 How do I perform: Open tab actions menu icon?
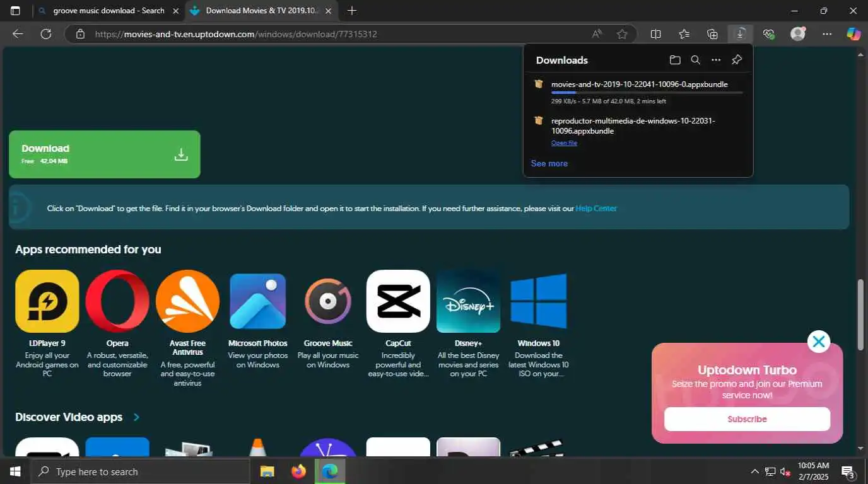point(15,11)
